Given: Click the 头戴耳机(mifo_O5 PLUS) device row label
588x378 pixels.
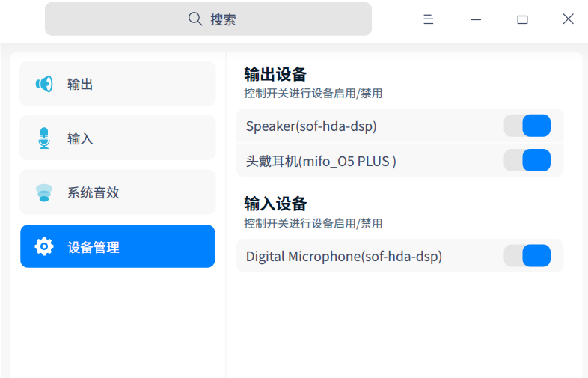Looking at the screenshot, I should point(321,161).
